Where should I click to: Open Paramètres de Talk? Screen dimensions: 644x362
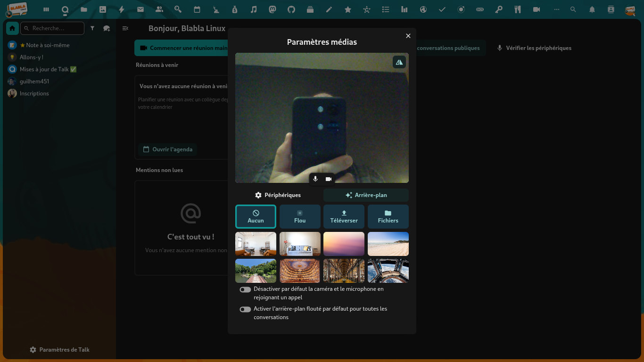coord(59,350)
